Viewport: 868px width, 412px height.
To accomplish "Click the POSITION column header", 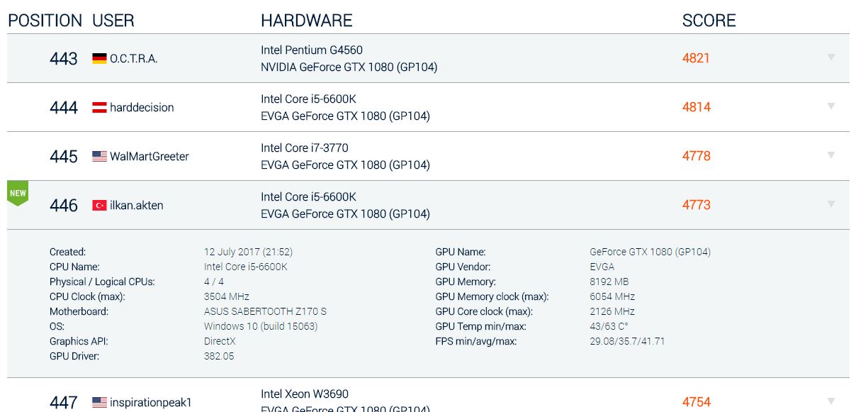I will 45,21.
